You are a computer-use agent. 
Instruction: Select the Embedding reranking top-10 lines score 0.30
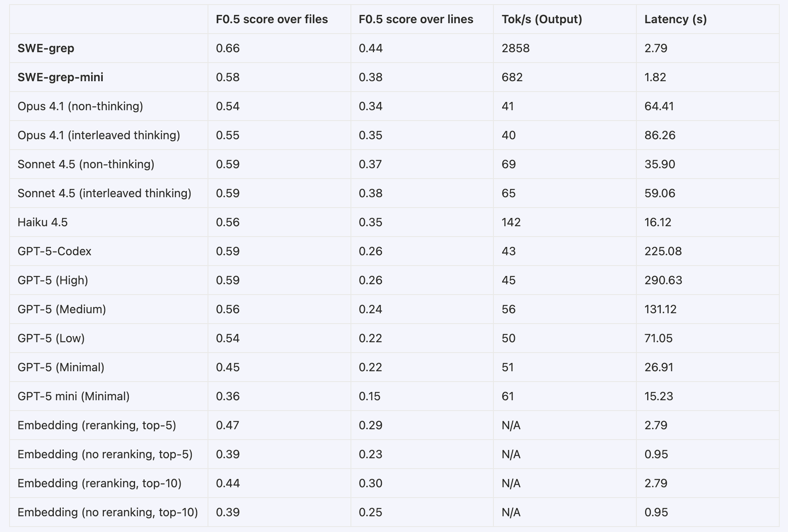(x=371, y=484)
